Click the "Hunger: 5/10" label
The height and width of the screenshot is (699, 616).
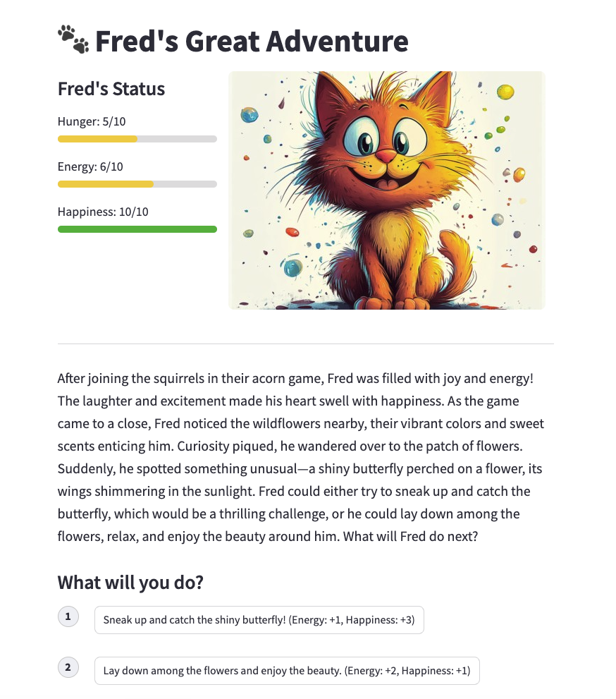point(92,121)
